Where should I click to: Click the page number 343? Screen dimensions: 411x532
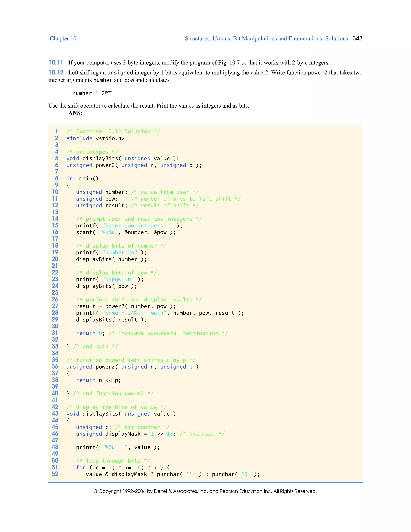[x=357, y=38]
